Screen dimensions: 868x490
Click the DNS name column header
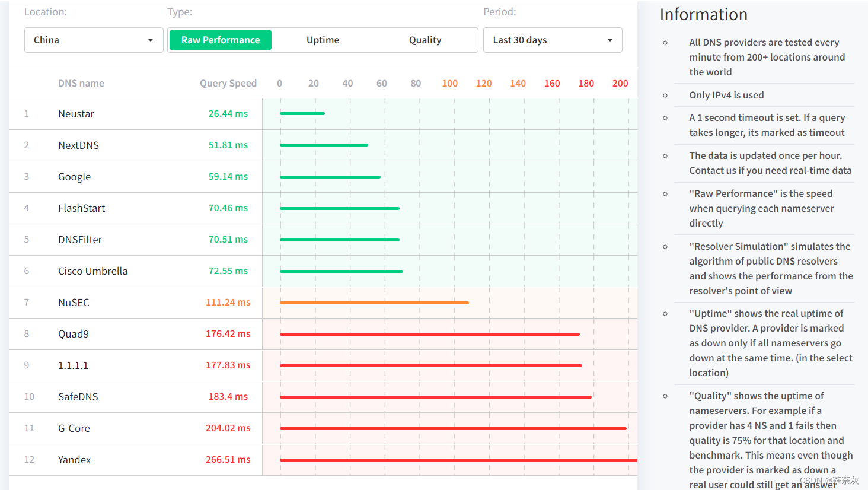81,83
